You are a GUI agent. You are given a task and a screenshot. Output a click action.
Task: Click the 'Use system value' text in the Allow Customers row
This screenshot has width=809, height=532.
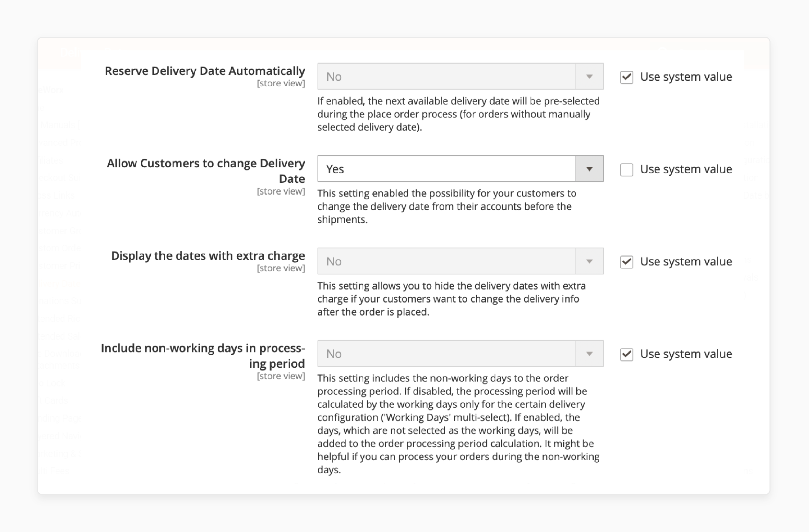click(x=686, y=169)
